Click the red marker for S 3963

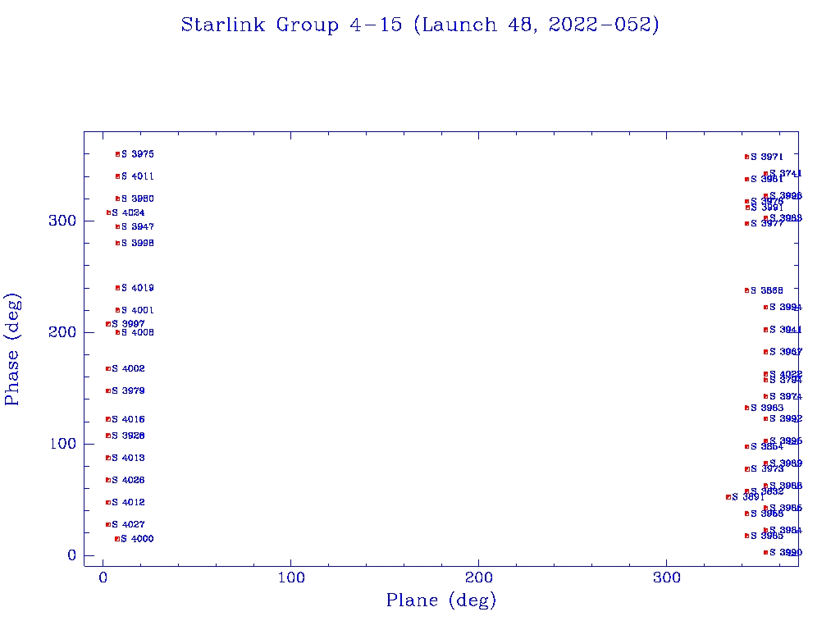click(x=746, y=408)
